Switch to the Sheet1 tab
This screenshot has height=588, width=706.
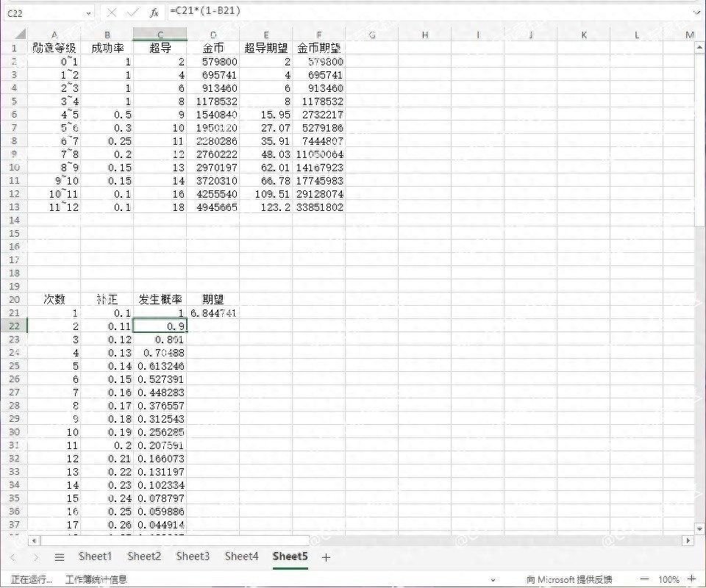point(95,556)
